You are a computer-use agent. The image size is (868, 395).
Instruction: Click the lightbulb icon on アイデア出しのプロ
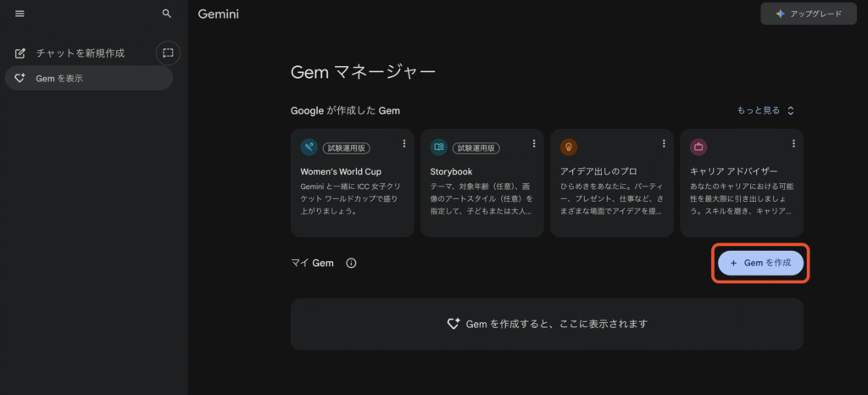(x=569, y=147)
